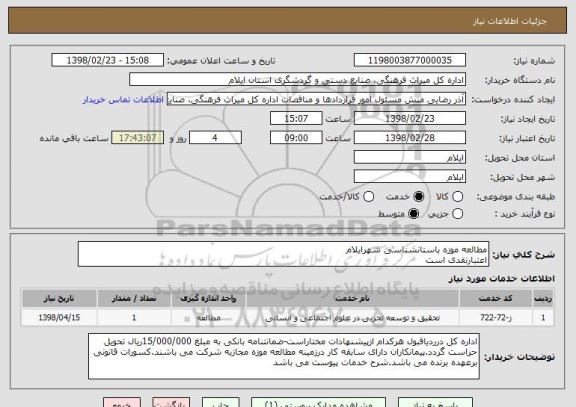The image size is (576, 407).
Task: Click the unit cell مطالعه
Action: [x=208, y=317]
